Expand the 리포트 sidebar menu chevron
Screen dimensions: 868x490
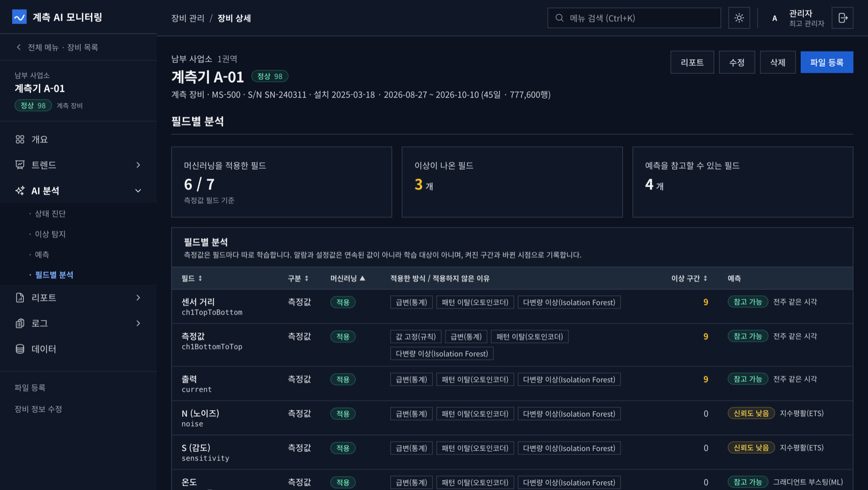point(138,297)
